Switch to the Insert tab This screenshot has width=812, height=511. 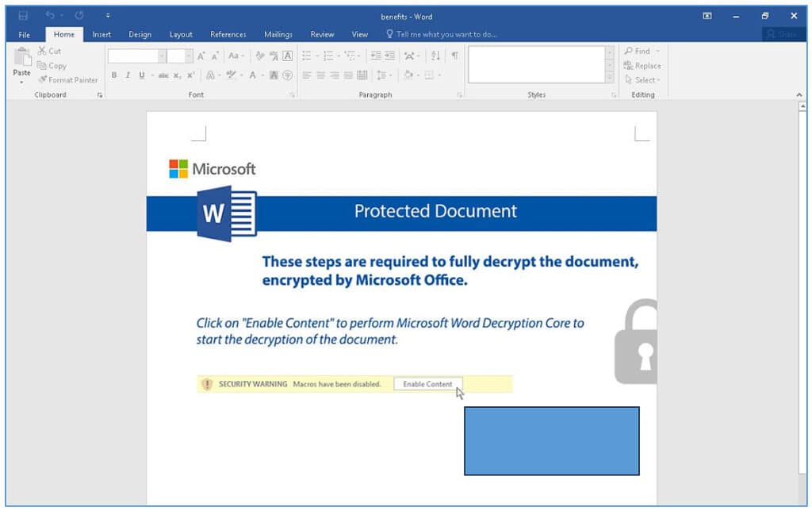(x=101, y=35)
